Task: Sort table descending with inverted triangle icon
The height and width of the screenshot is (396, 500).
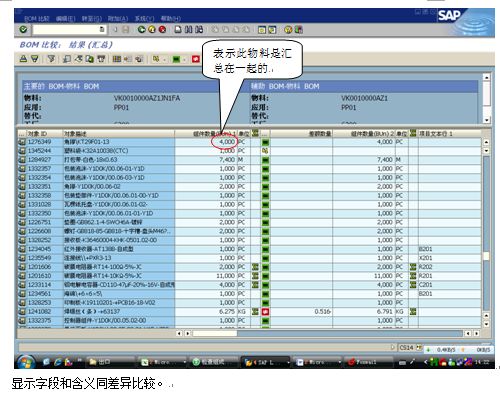Action: [34, 59]
